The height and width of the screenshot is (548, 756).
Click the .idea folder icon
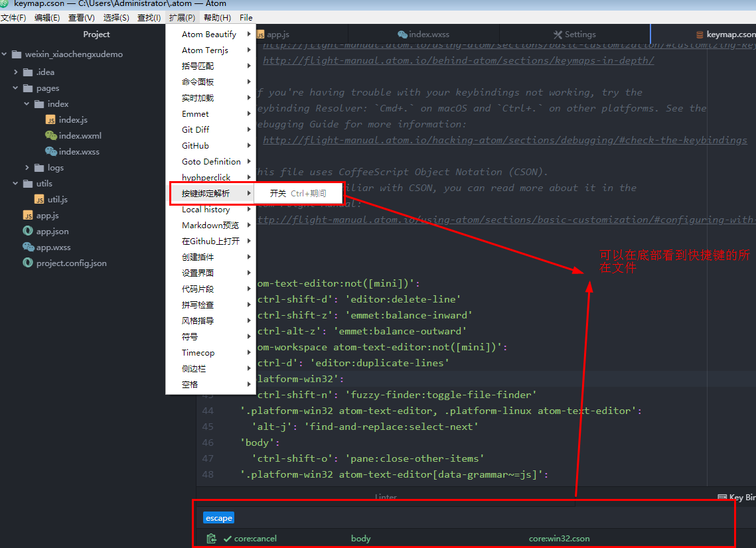pyautogui.click(x=28, y=72)
